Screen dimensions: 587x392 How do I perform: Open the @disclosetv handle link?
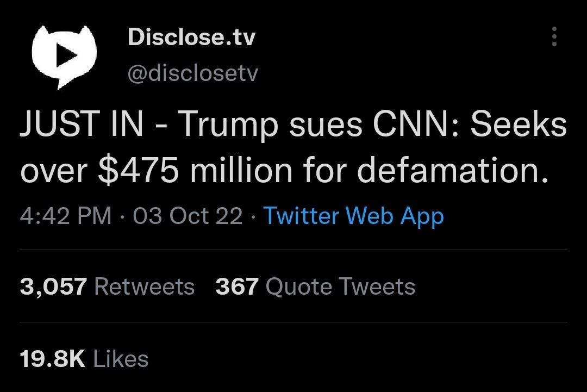tap(192, 73)
